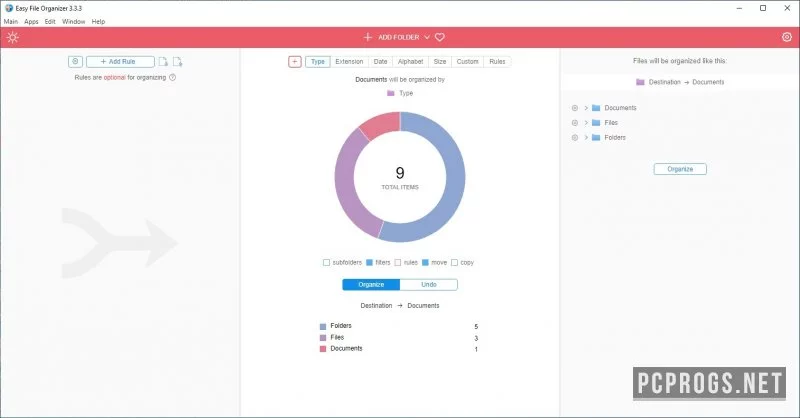Toggle the filters checkbox
Screen dimensions: 800x418
(x=369, y=262)
